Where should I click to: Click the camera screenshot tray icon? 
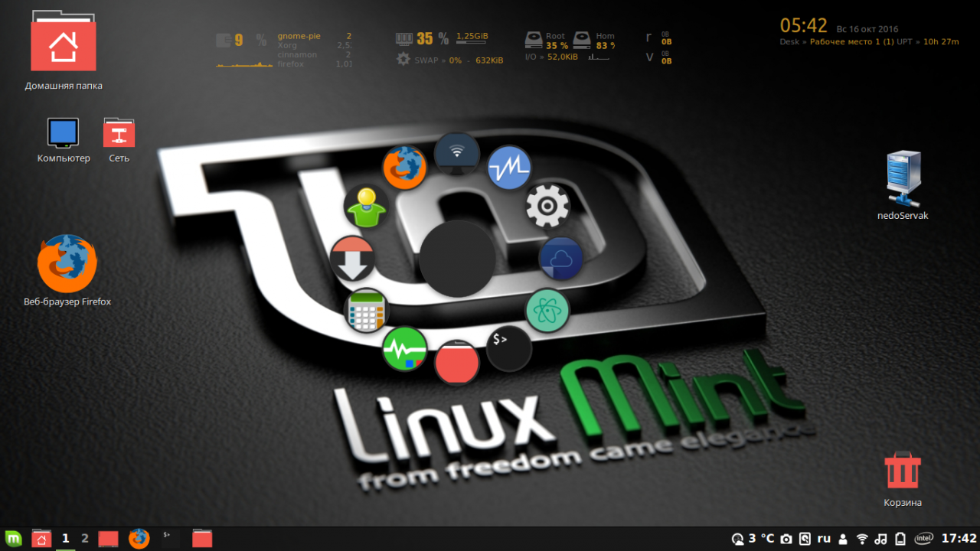[x=786, y=539]
